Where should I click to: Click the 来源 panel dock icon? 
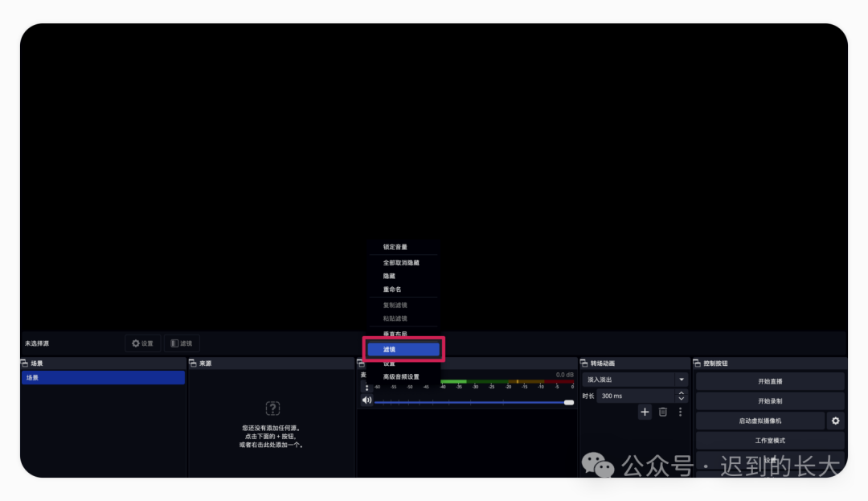coord(193,363)
